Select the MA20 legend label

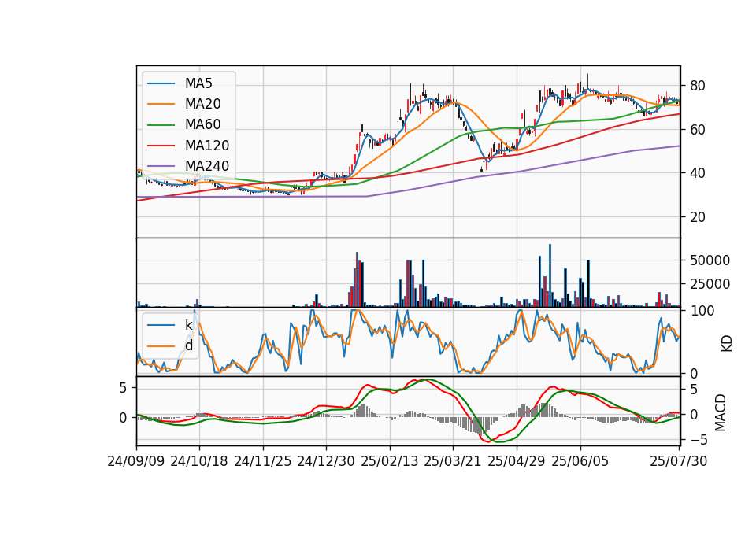pos(203,104)
